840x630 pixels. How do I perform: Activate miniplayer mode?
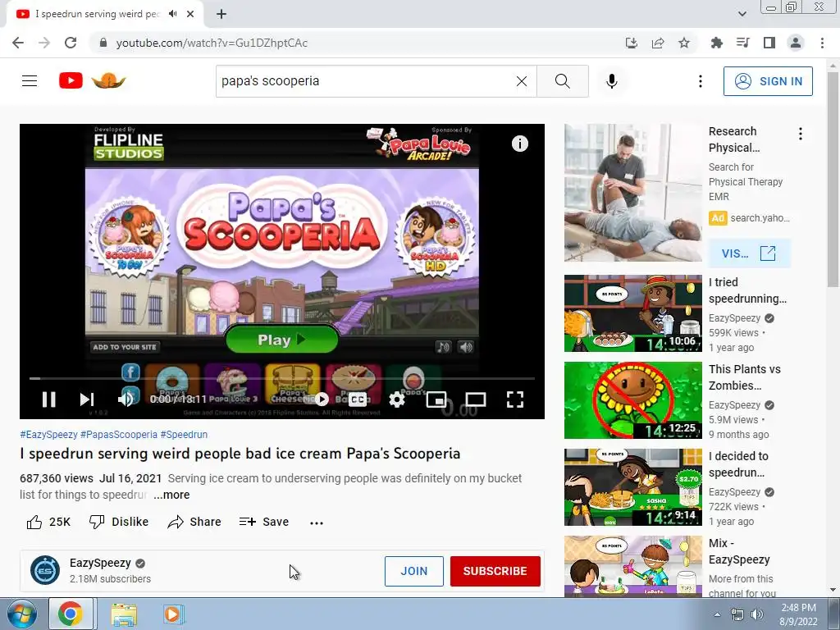[436, 399]
